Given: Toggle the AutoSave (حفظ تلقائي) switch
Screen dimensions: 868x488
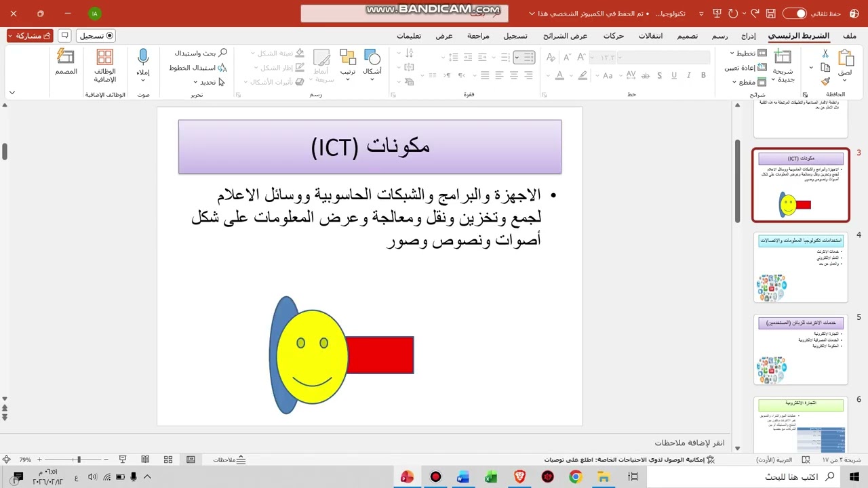Looking at the screenshot, I should [x=795, y=14].
